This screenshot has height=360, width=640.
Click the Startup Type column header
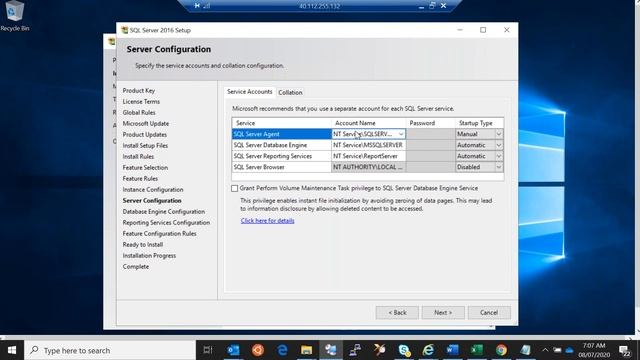(479, 123)
